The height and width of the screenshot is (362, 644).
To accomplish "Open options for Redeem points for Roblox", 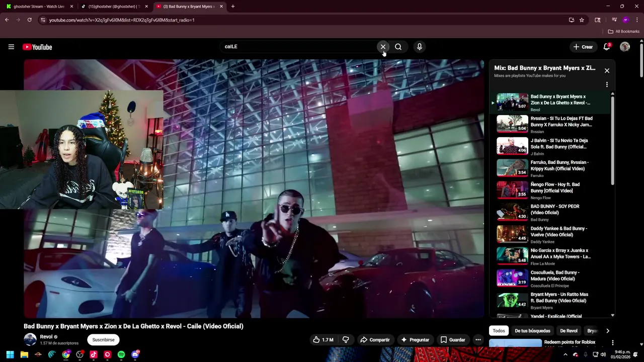I will point(612,342).
